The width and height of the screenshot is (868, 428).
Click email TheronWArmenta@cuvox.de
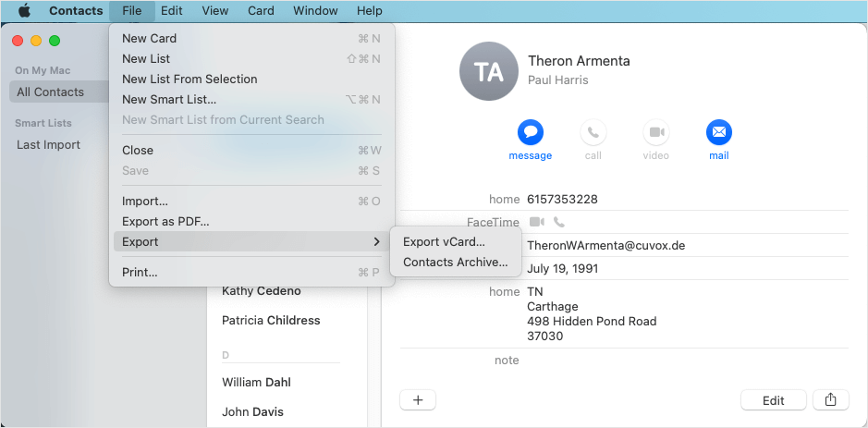606,245
